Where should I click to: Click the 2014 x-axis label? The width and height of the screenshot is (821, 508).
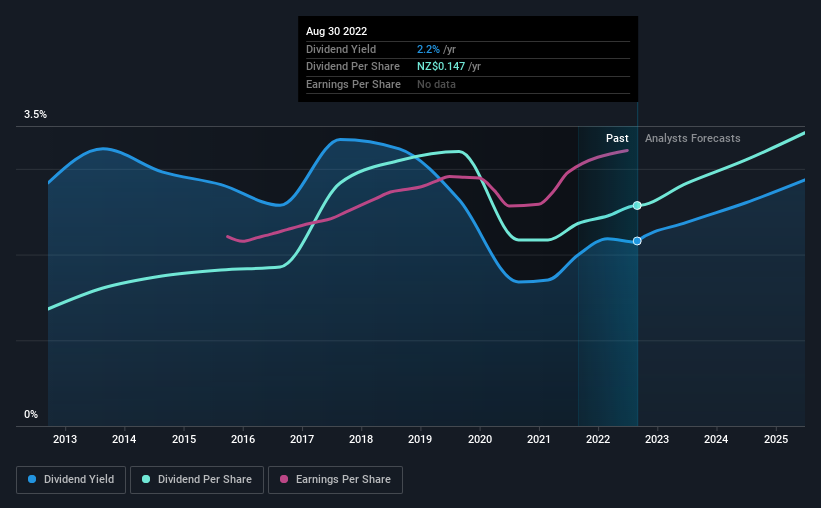124,439
